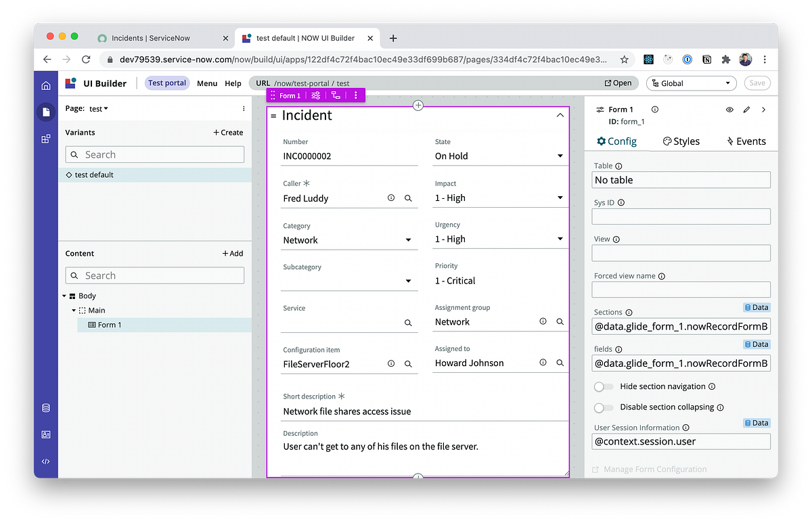Open the Global scope dropdown
The width and height of the screenshot is (812, 523).
click(691, 83)
